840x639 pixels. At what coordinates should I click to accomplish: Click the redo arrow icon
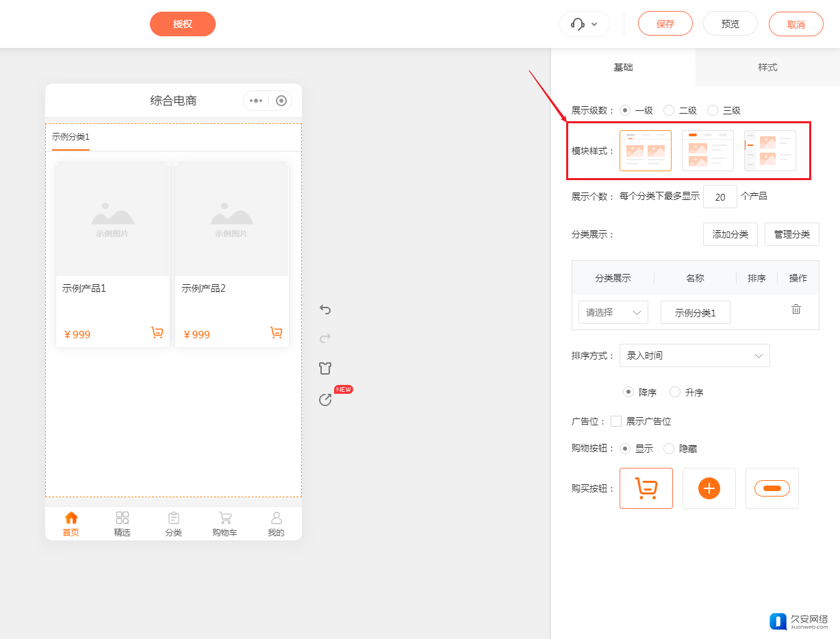[x=325, y=338]
